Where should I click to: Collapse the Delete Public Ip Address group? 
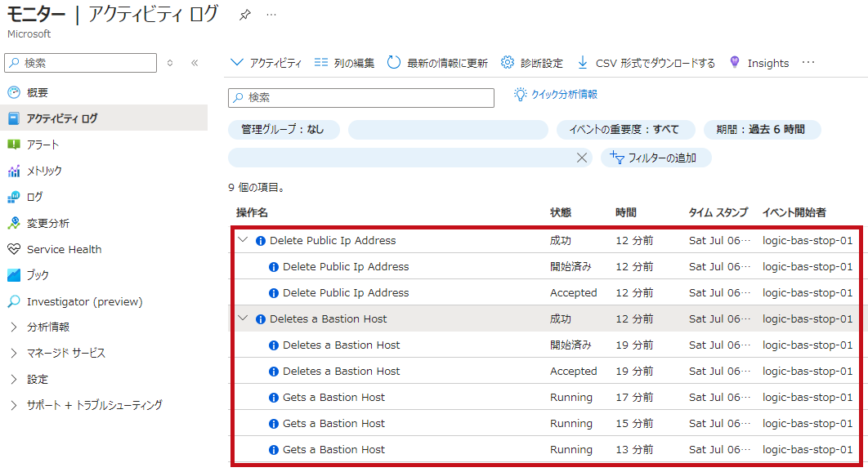click(243, 239)
